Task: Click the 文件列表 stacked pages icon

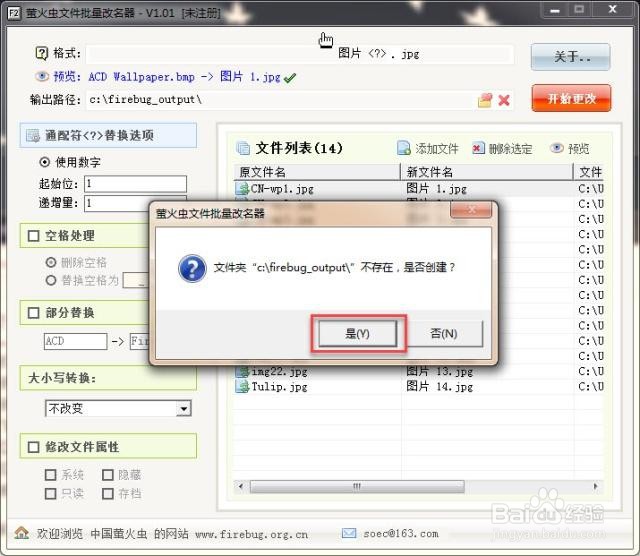Action: [x=243, y=148]
